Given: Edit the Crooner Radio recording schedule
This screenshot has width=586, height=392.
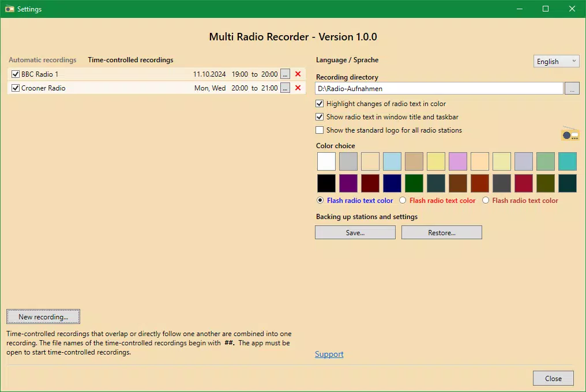Looking at the screenshot, I should click(285, 88).
